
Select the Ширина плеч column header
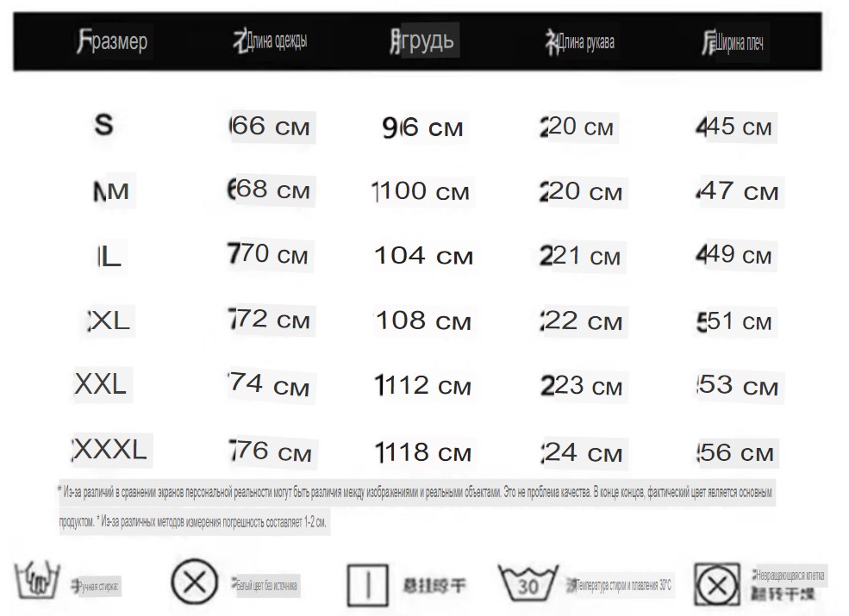(x=734, y=42)
